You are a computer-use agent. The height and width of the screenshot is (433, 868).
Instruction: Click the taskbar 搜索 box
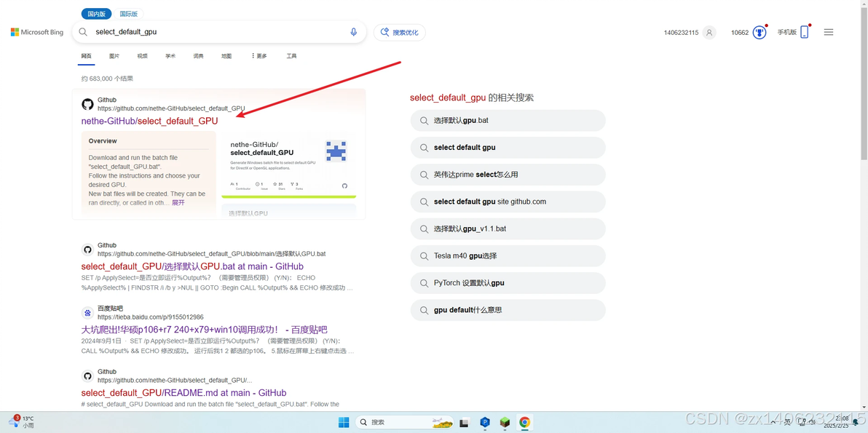point(406,423)
